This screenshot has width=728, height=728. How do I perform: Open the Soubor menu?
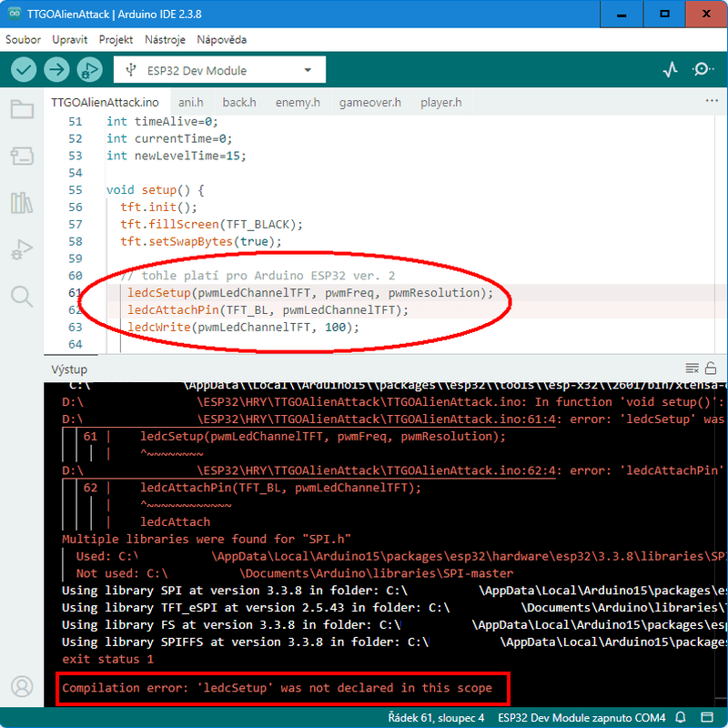point(23,40)
